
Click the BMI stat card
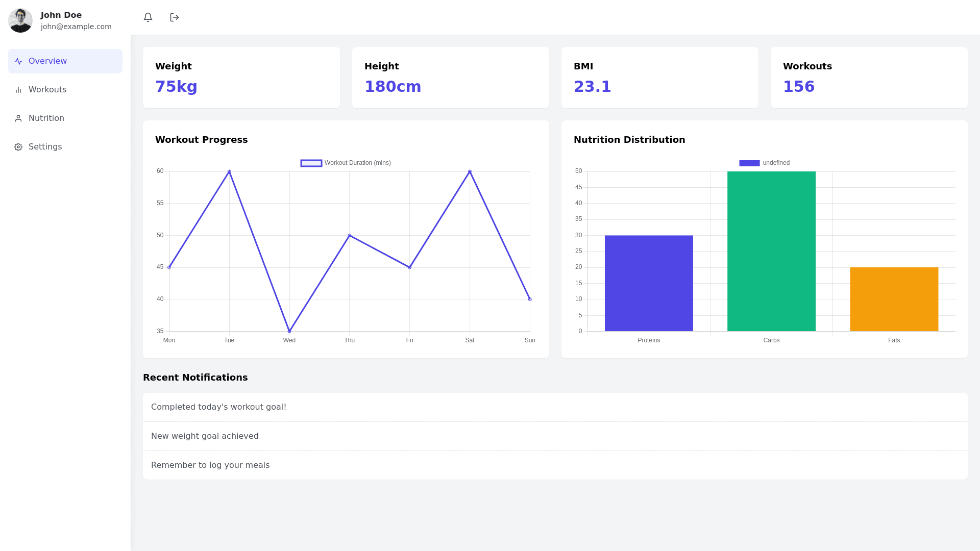[659, 78]
